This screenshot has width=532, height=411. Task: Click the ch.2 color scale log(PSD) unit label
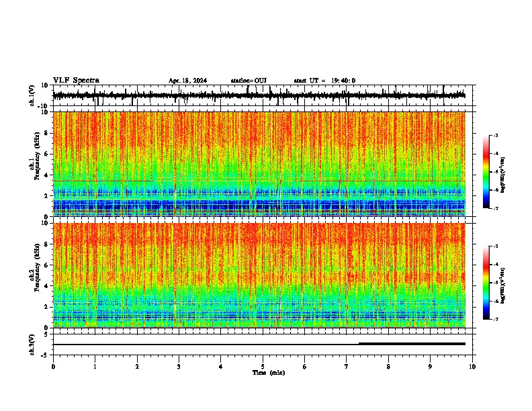pyautogui.click(x=503, y=285)
